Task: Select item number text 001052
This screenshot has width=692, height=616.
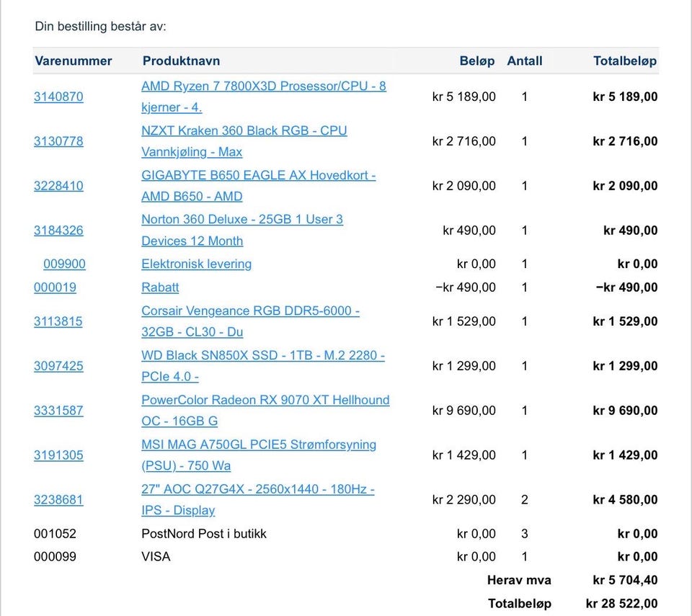Action: coord(55,534)
